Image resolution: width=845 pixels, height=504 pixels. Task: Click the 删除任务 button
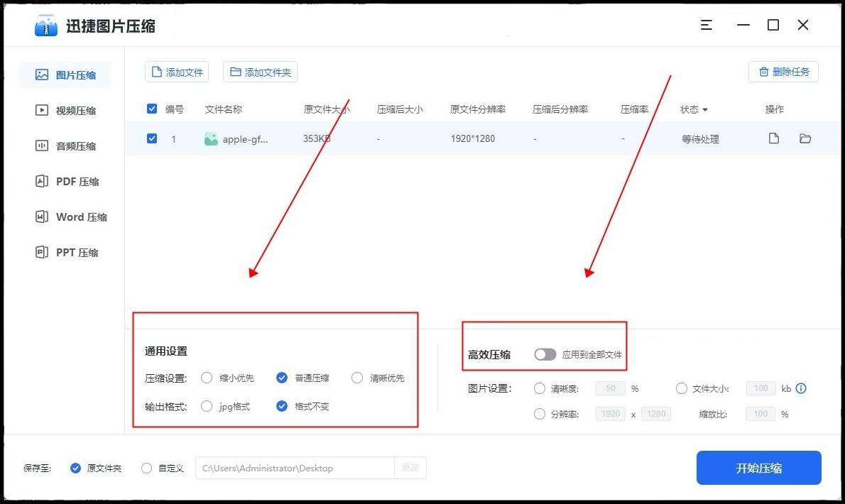pyautogui.click(x=783, y=72)
